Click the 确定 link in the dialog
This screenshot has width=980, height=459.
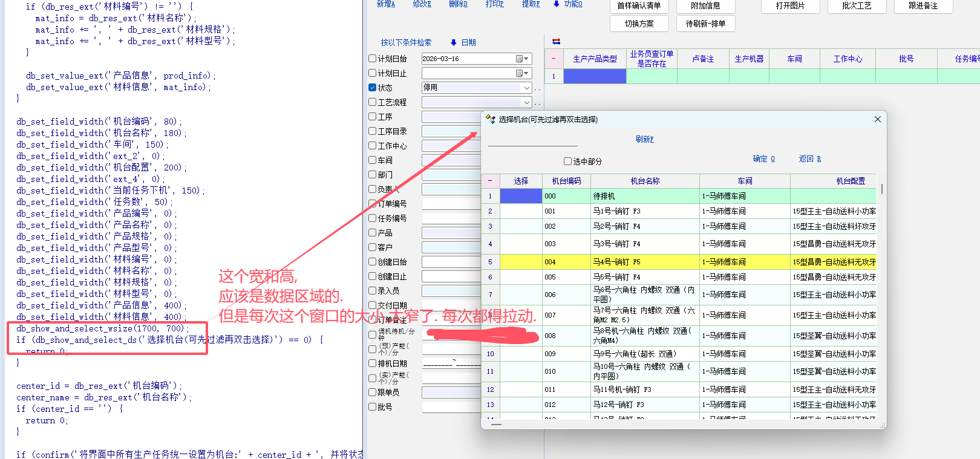[763, 159]
